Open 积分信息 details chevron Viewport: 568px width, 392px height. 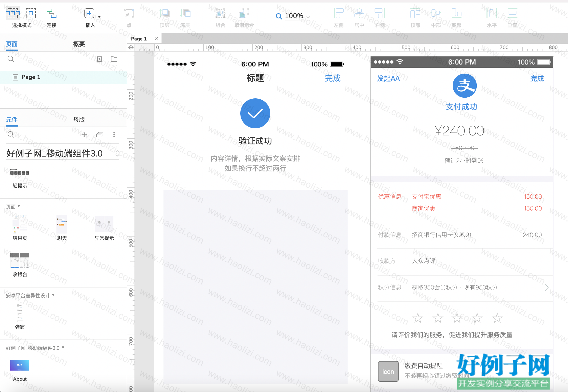click(547, 287)
